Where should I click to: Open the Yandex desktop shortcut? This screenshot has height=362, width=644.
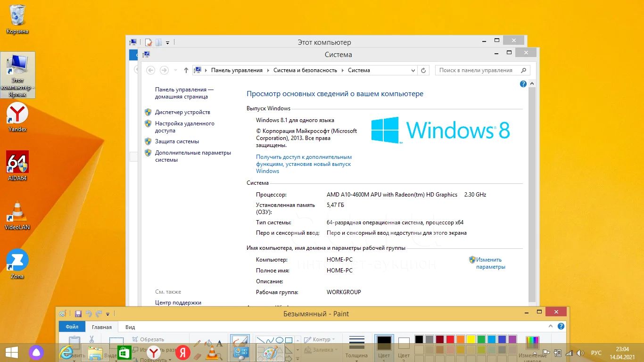click(17, 117)
